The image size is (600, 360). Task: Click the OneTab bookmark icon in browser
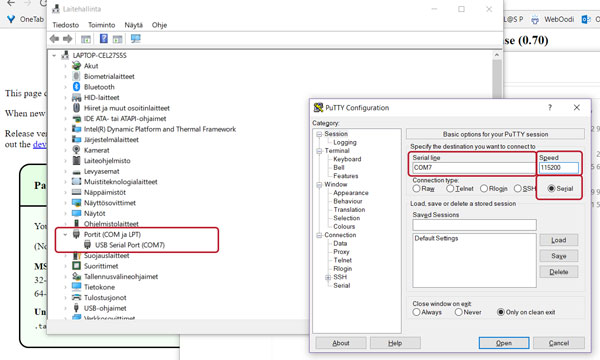(x=11, y=19)
